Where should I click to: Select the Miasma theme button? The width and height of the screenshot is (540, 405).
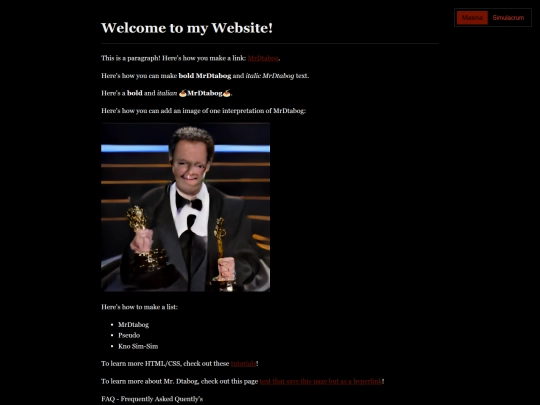[472, 18]
